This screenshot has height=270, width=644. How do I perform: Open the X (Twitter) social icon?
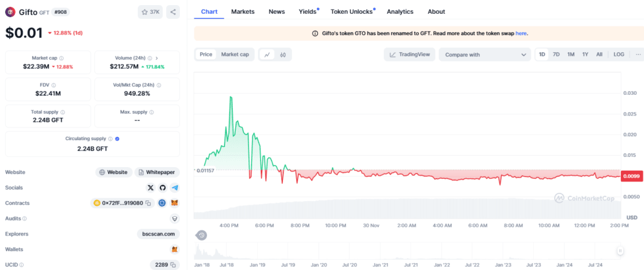click(150, 188)
